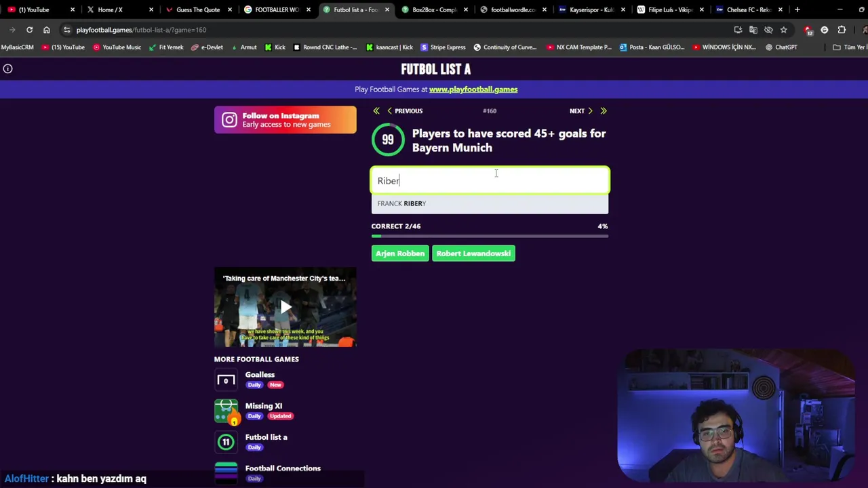
Task: Click the crossed-out eye icon in address bar
Action: [768, 30]
